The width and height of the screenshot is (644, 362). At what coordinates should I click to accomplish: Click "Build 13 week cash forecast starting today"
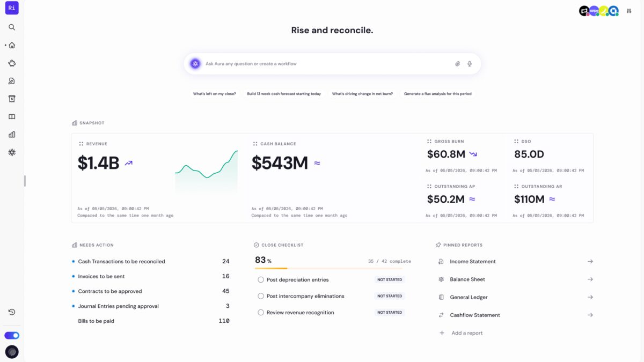(284, 94)
